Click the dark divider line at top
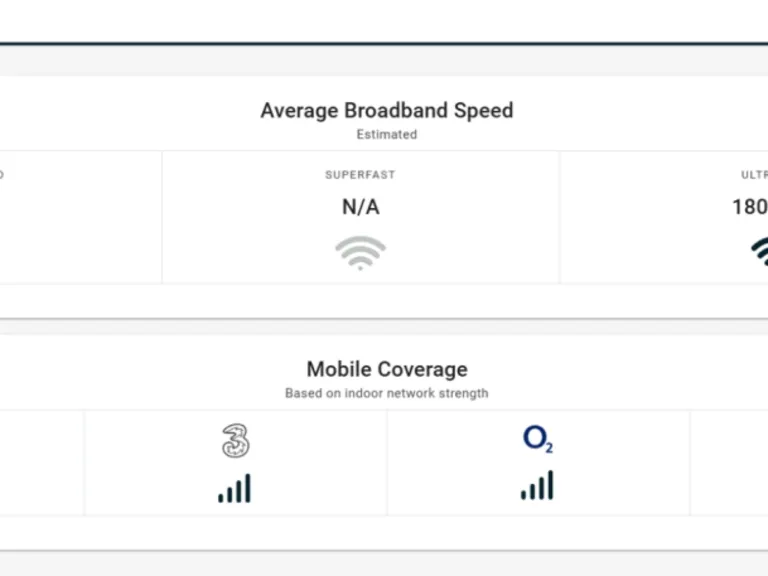This screenshot has height=576, width=768. [x=384, y=44]
